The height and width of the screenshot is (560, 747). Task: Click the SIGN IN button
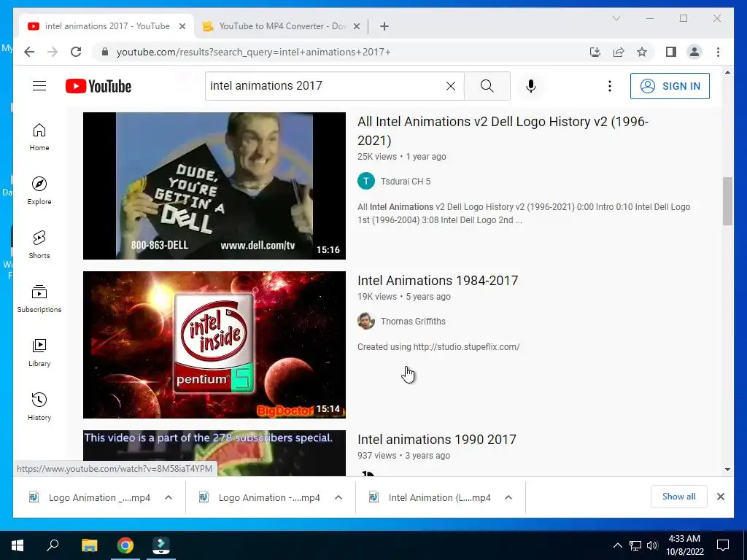click(670, 86)
